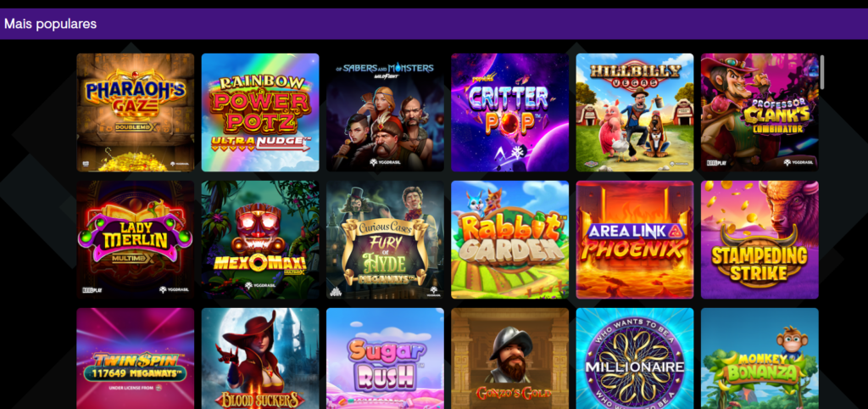Play the Sugar Rush candy game
The image size is (868, 409).
[385, 359]
